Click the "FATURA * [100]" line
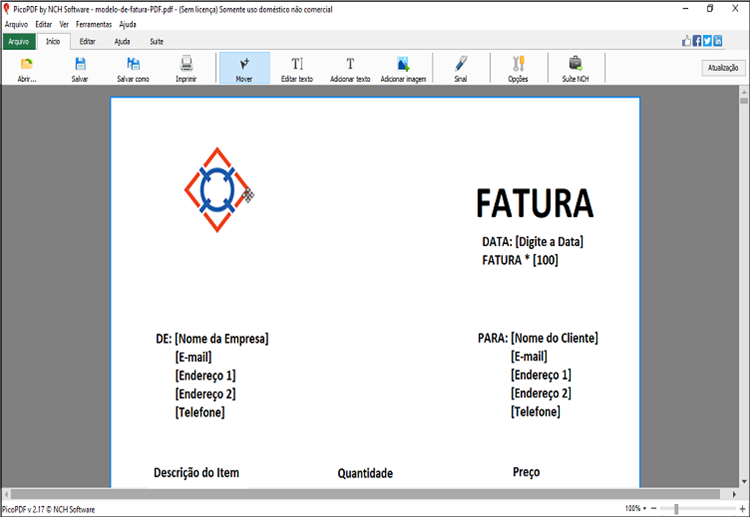750x517 pixels. tap(520, 260)
